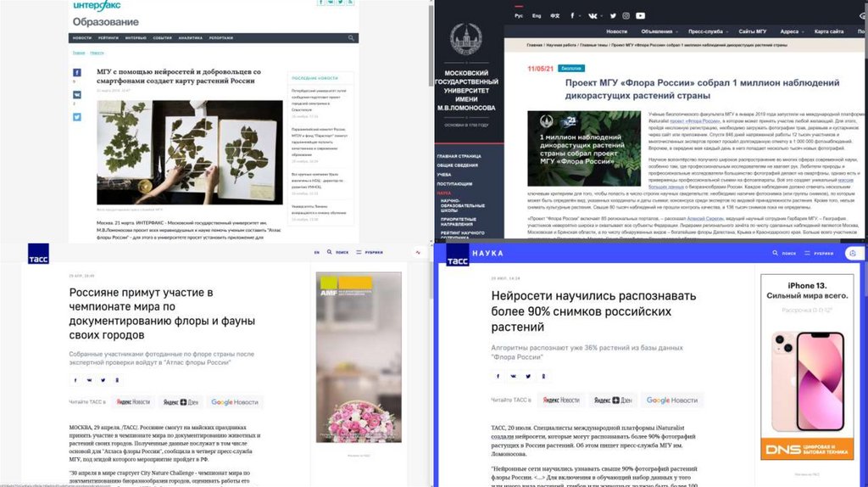Image resolution: width=868 pixels, height=487 pixels.
Task: Expand Пресс-служба dropdown on MSU site
Action: [x=708, y=31]
